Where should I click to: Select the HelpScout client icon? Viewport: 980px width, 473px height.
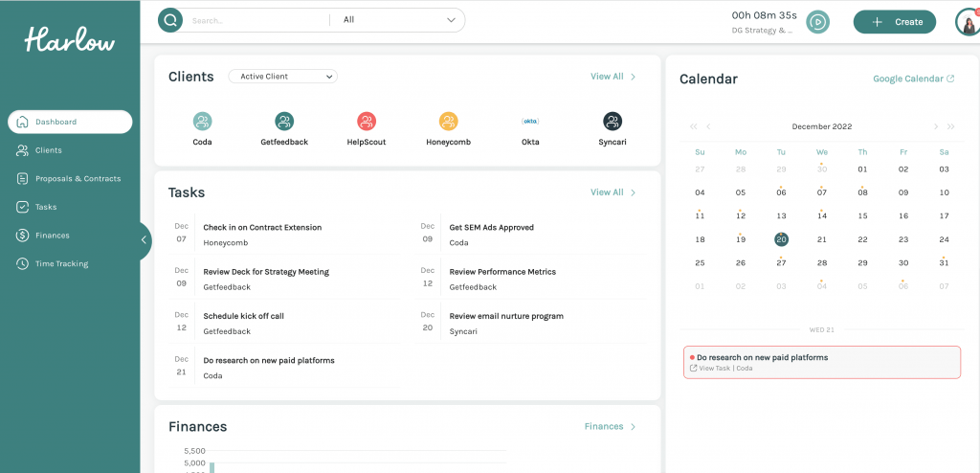tap(367, 122)
